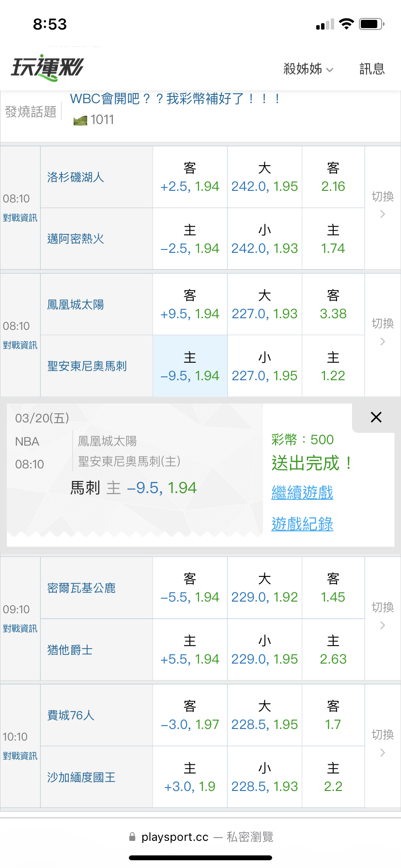Close the bet confirmation slip

pos(376,417)
